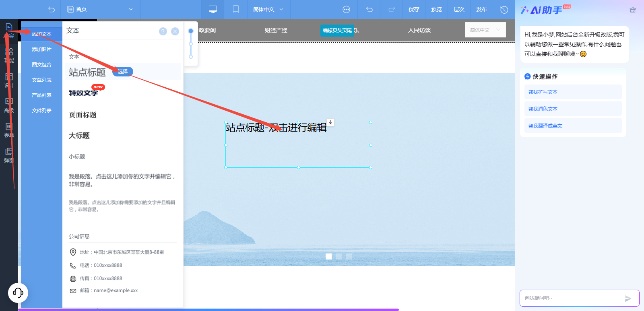Select the 地址 company address item
Screen dimensions: 644x311
117,252
